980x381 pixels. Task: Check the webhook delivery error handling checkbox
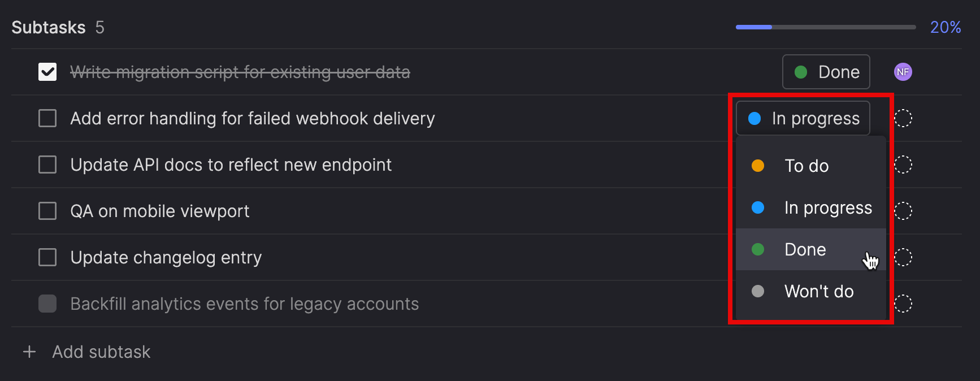click(x=47, y=118)
